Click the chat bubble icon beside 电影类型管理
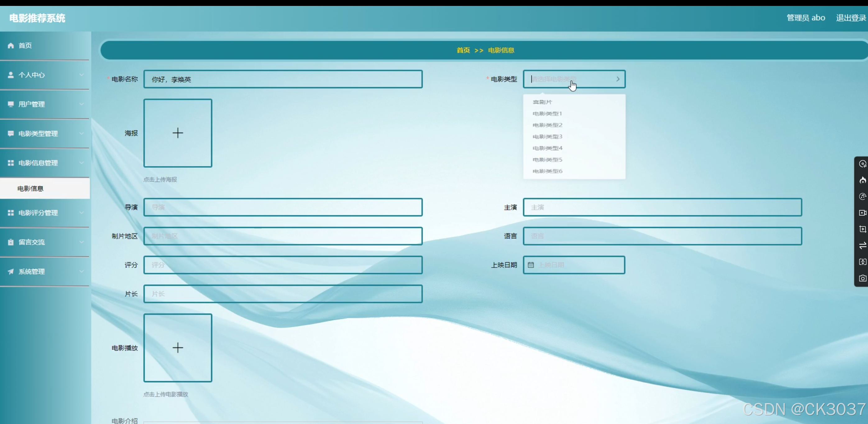 pos(11,133)
